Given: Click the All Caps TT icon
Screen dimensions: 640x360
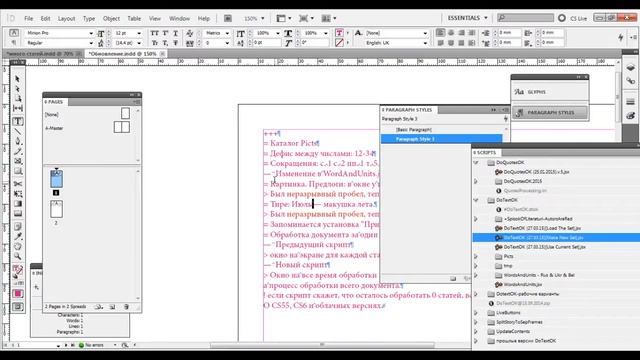Looking at the screenshot, I should (154, 33).
